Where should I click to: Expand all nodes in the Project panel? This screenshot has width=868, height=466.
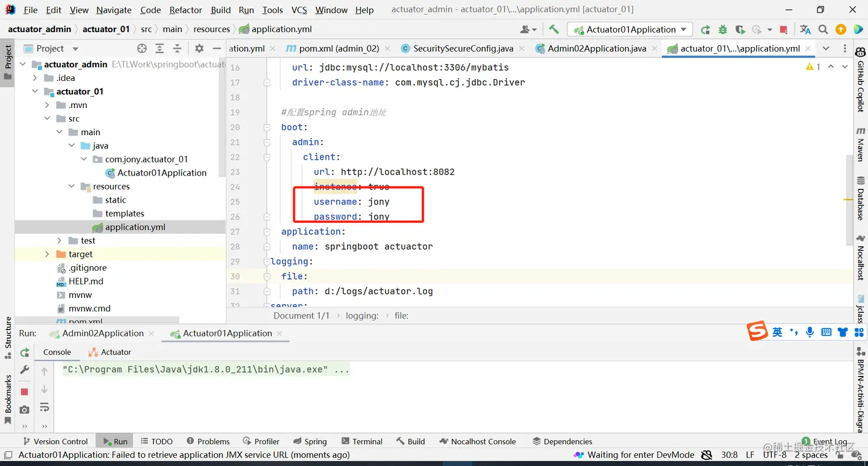coord(160,48)
